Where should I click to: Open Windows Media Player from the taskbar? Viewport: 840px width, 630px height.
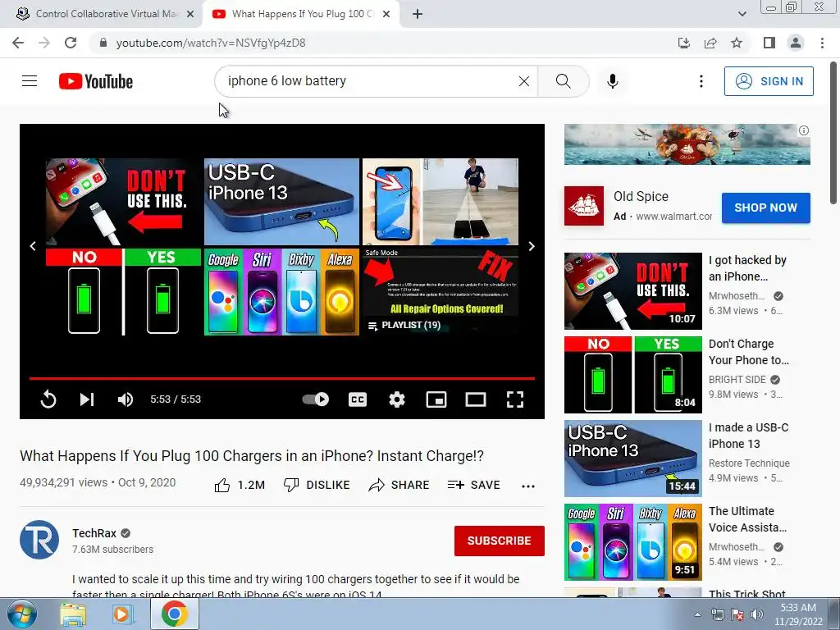(123, 614)
